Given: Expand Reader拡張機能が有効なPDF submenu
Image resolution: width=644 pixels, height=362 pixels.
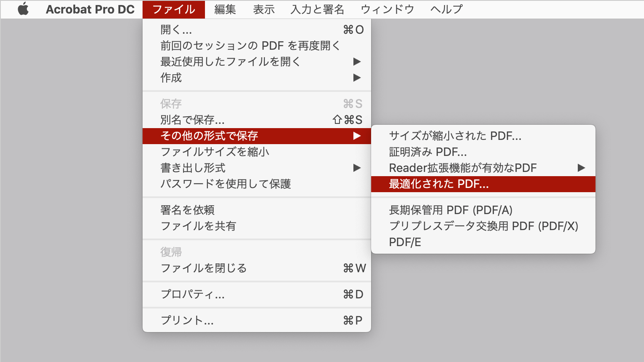Looking at the screenshot, I should [x=483, y=168].
